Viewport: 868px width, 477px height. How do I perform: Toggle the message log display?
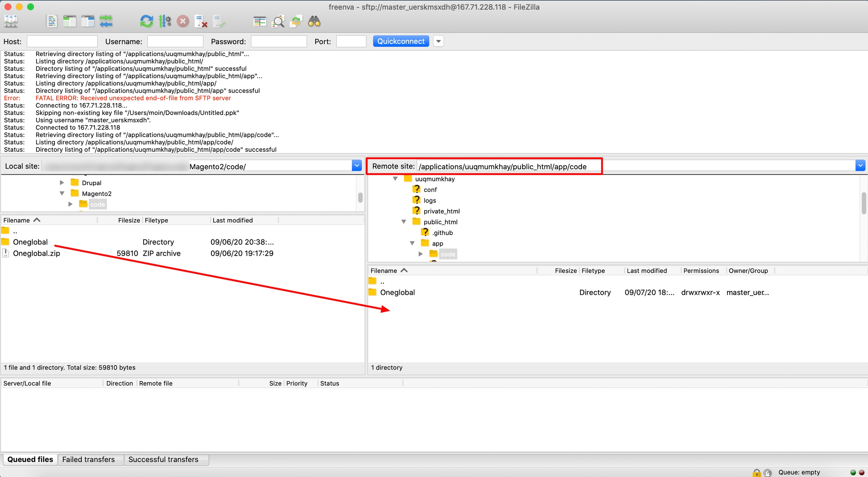[x=52, y=21]
